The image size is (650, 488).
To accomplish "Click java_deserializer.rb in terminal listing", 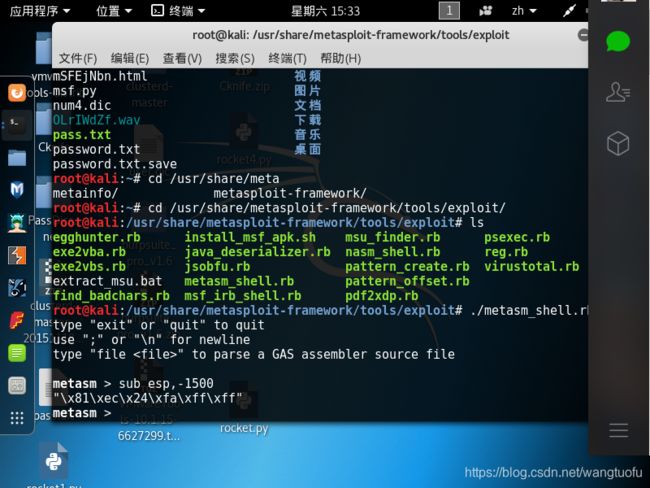I will 257,252.
